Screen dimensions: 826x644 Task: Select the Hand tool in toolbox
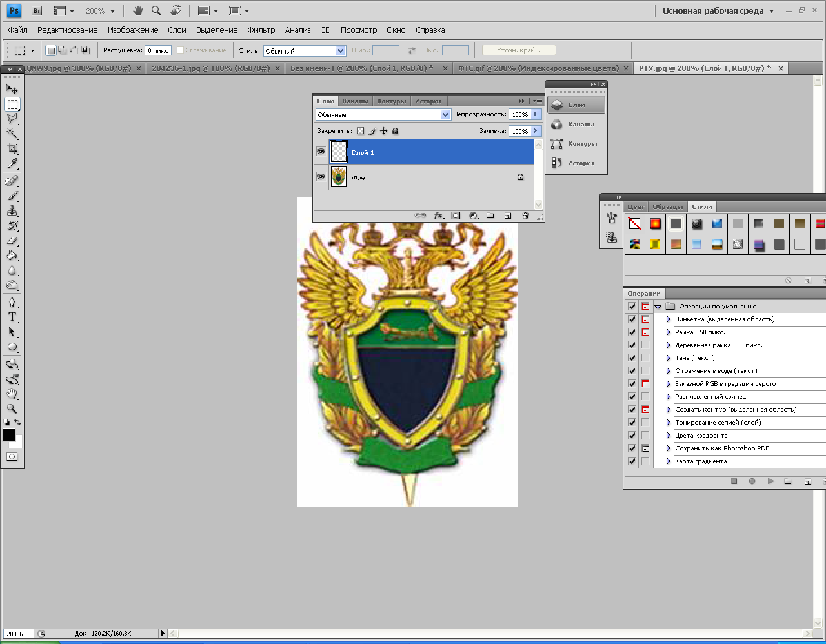(x=12, y=394)
